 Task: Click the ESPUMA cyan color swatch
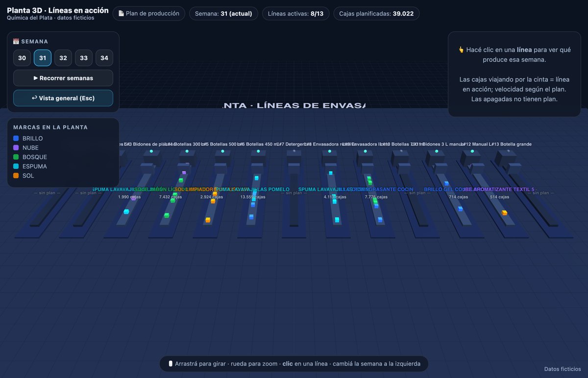click(16, 167)
